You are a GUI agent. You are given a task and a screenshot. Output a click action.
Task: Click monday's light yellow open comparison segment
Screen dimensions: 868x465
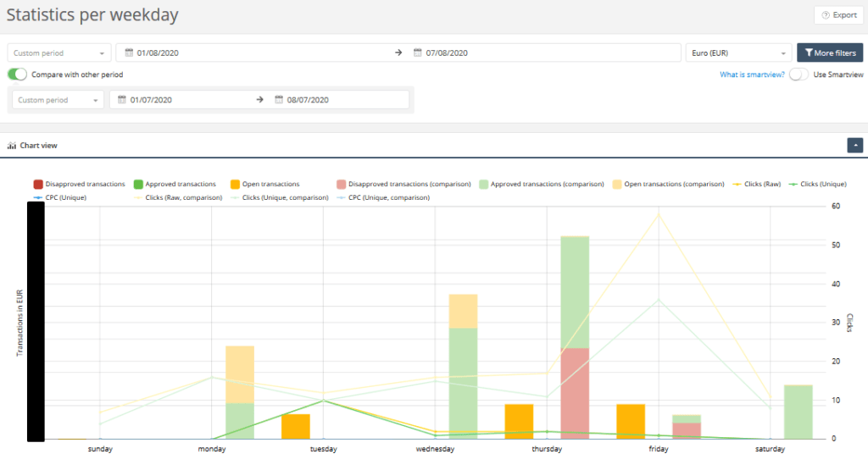240,374
